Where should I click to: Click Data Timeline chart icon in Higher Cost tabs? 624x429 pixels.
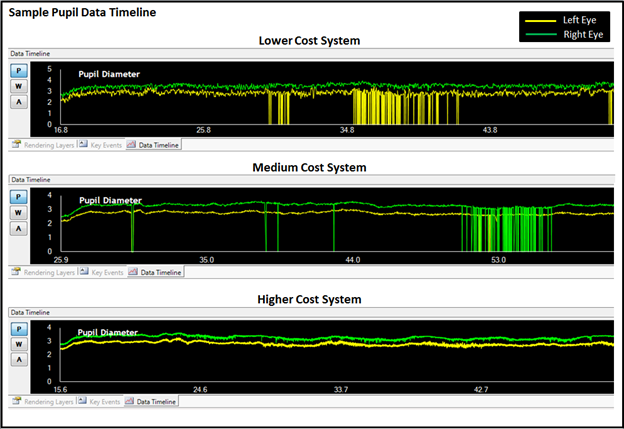(129, 401)
